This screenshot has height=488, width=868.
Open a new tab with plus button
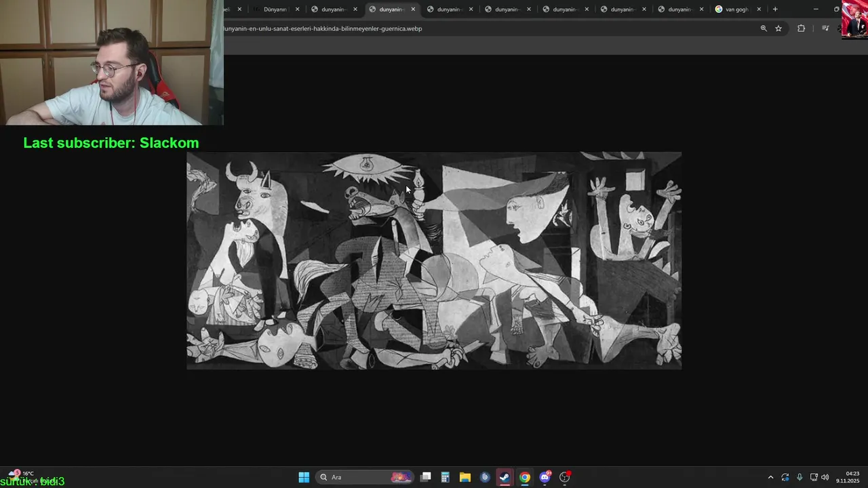point(775,9)
